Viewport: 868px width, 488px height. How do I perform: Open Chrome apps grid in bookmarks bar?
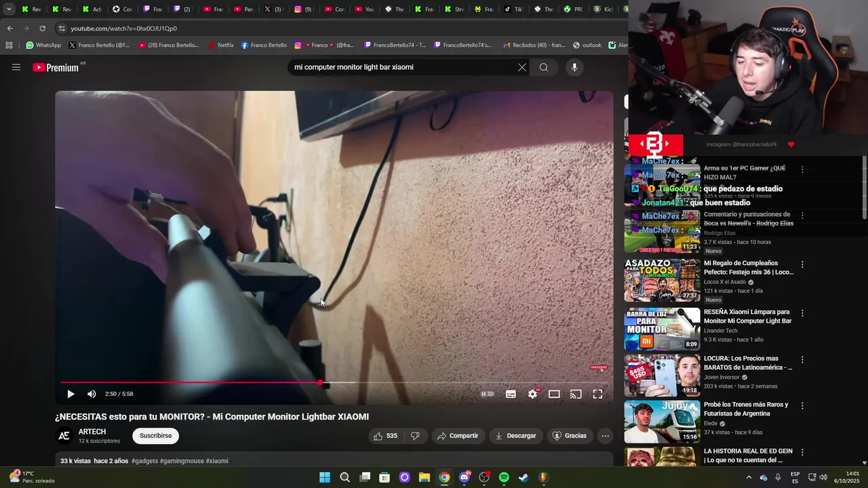(x=9, y=45)
